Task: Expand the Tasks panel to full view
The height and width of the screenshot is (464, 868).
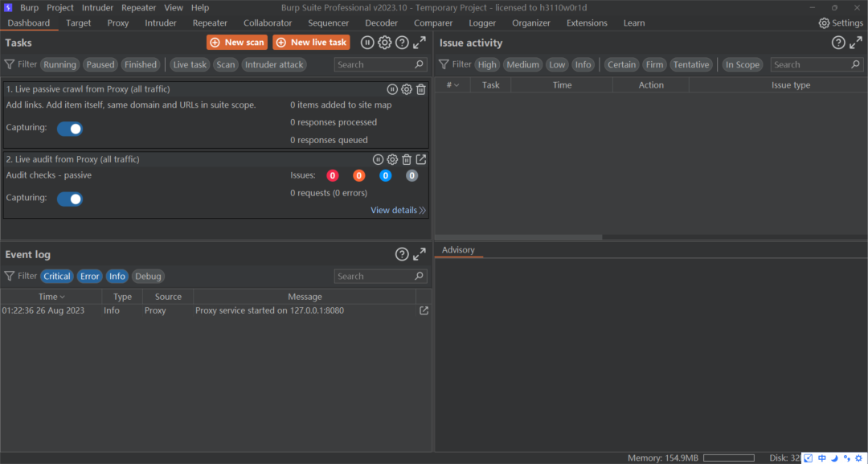Action: (x=420, y=43)
